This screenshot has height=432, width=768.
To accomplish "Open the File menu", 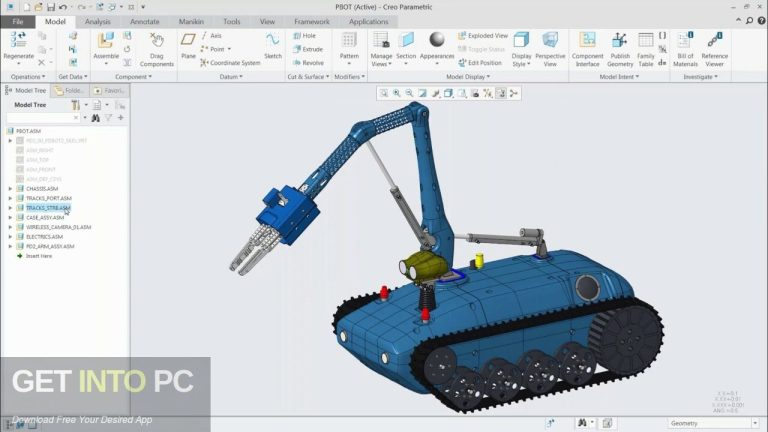I will (18, 21).
